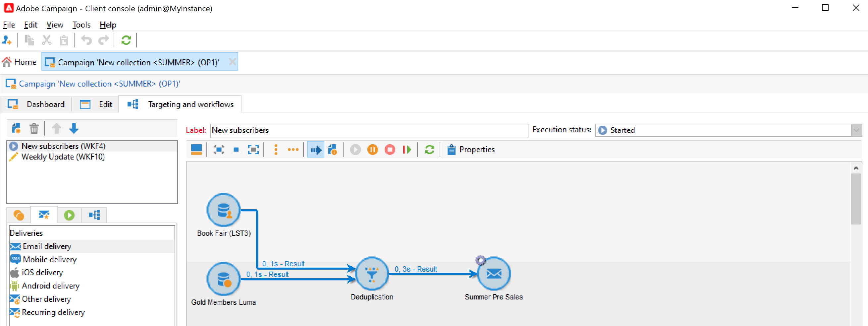Delete the selected workflow with trash icon
Image resolution: width=868 pixels, height=326 pixels.
click(34, 129)
